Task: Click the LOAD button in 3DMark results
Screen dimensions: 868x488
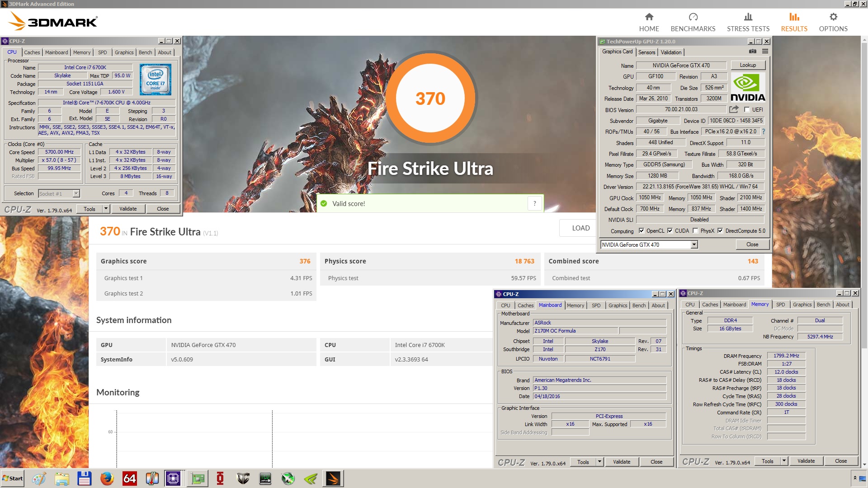Action: point(580,228)
